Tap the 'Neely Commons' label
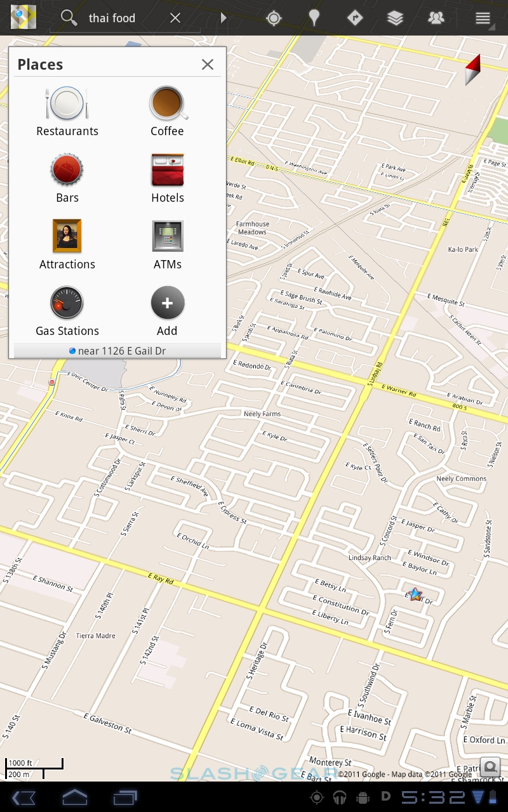Screen dimensions: 508x812 click(462, 479)
